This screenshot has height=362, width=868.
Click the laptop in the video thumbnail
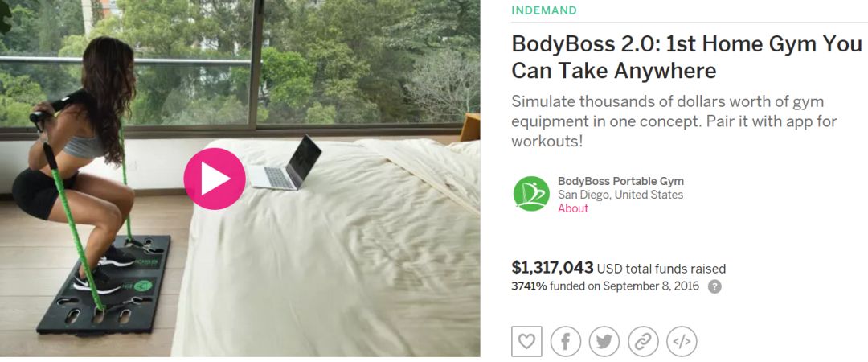pyautogui.click(x=284, y=163)
